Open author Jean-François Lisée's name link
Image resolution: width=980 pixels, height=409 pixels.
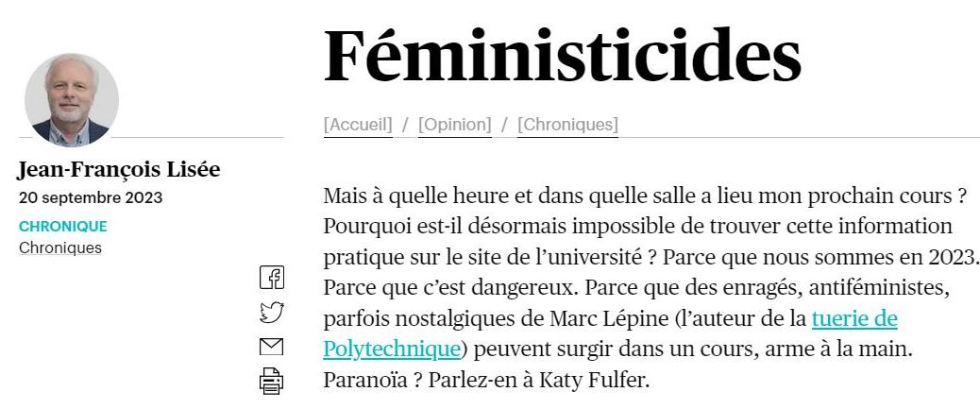(x=119, y=170)
